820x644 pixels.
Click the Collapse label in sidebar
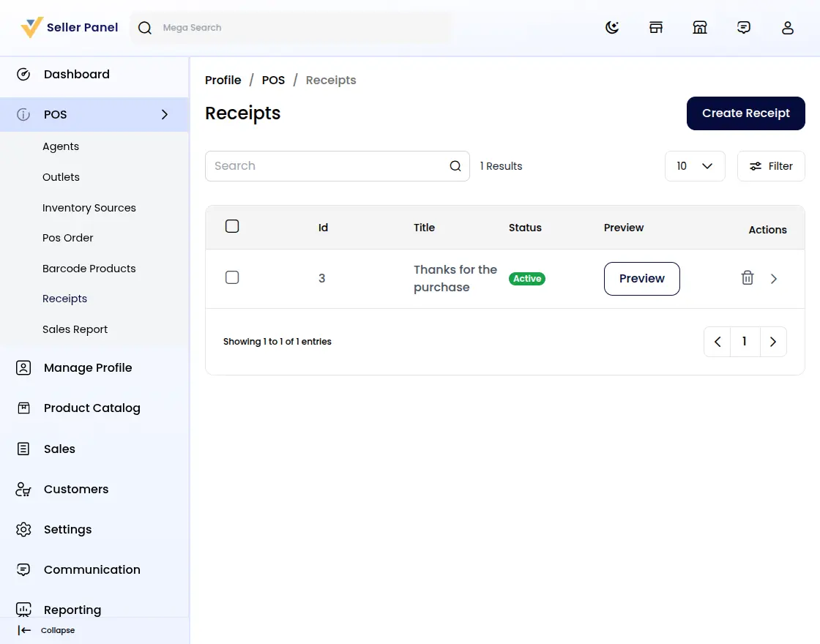point(58,630)
